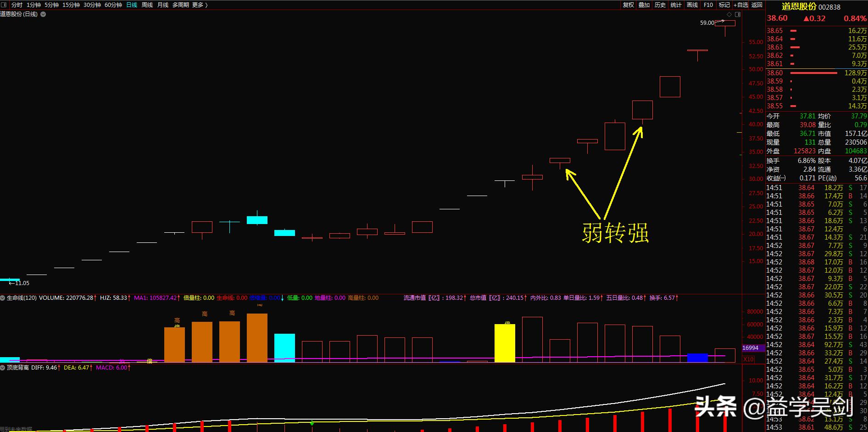Click the stock name 道恩股份 in the quote panel
This screenshot has width=868, height=432.
point(799,6)
